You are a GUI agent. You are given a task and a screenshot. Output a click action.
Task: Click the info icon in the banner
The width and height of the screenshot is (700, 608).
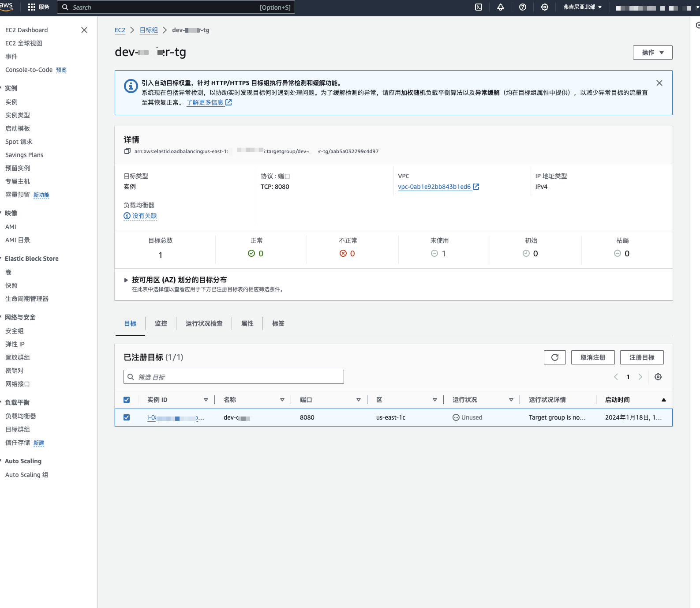tap(131, 86)
